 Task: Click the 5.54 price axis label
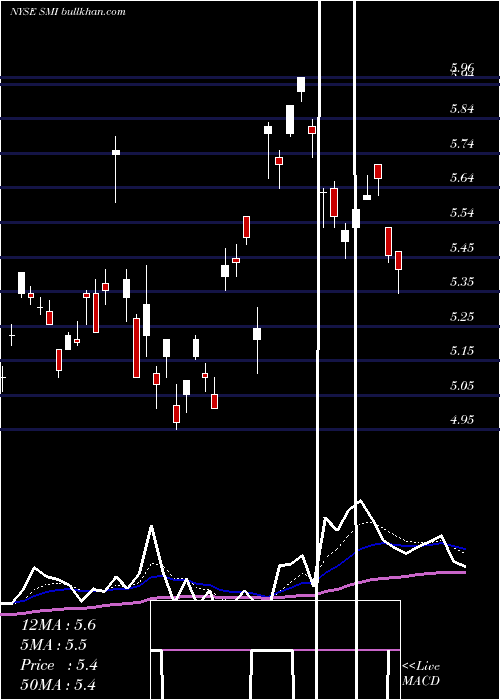click(462, 212)
